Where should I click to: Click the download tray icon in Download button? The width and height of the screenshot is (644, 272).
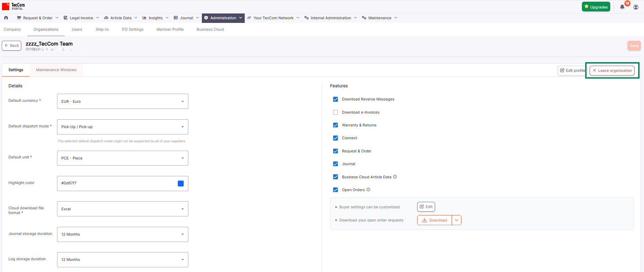pyautogui.click(x=425, y=220)
